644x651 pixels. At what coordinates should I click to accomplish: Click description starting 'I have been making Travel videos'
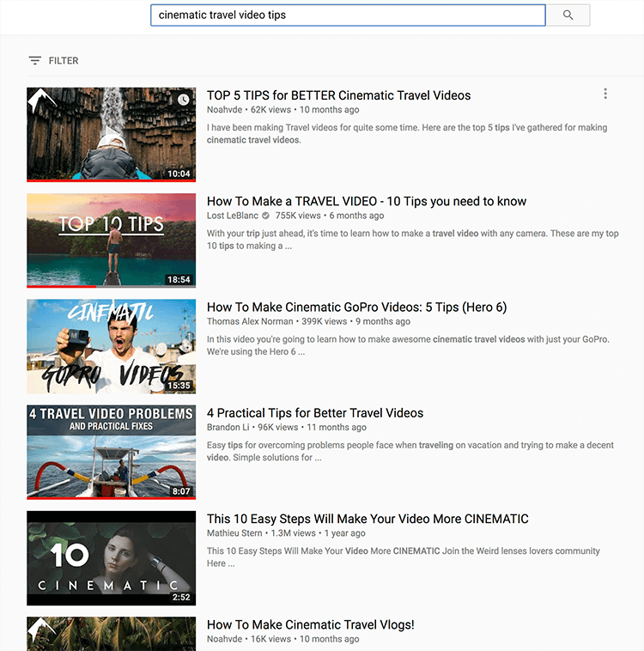pos(407,134)
